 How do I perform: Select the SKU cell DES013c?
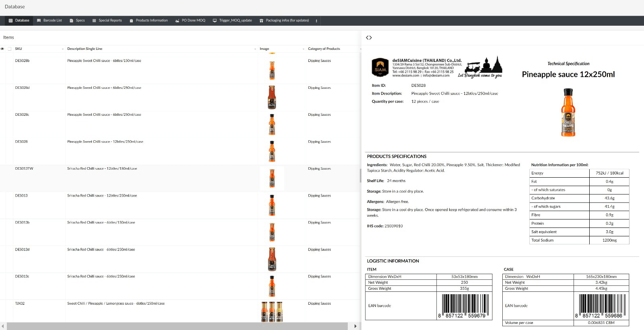click(22, 277)
